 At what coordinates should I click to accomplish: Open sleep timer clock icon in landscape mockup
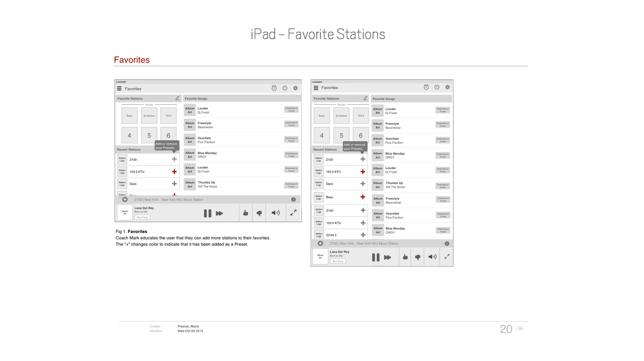[x=285, y=88]
